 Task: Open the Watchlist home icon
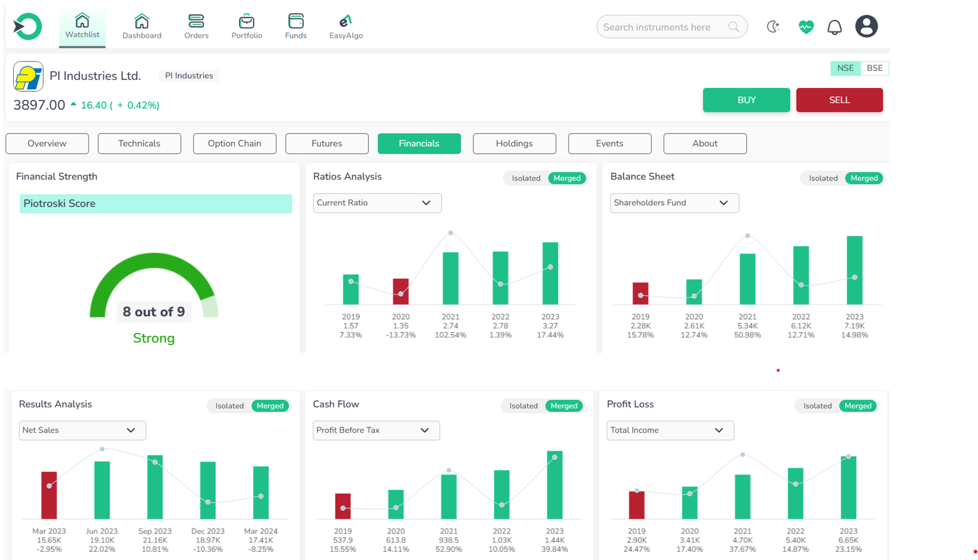click(x=82, y=20)
